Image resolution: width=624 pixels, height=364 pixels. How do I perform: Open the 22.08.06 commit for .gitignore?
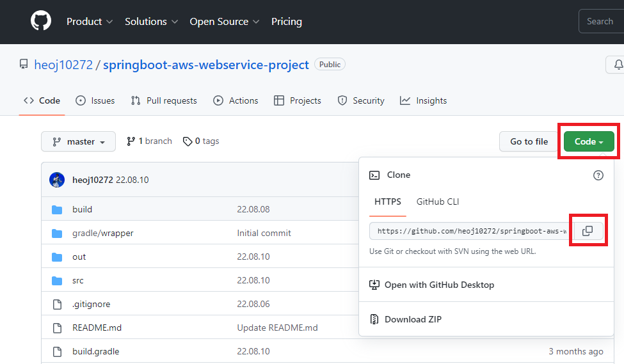pos(253,305)
